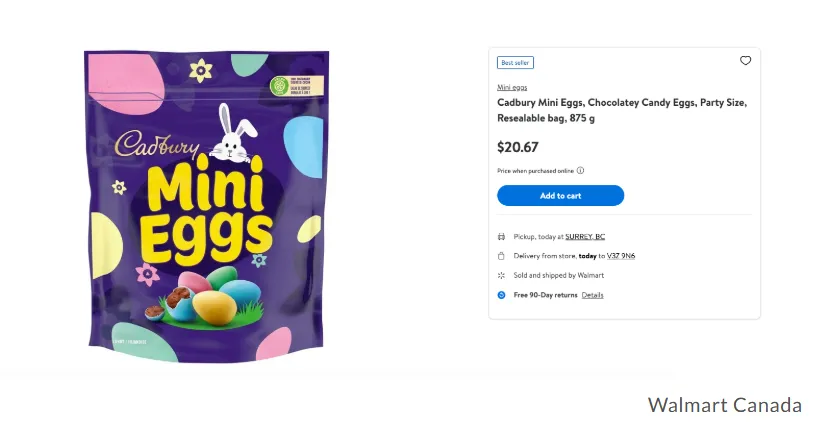
Task: Click the Best seller badge
Action: pos(515,63)
